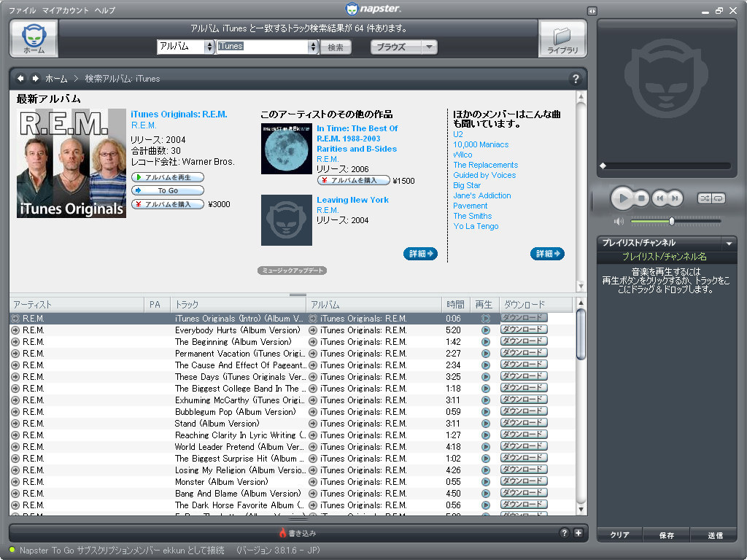This screenshot has width=747, height=560.
Task: Click the R.E.M. iTunes Originals album cover
Action: click(71, 163)
